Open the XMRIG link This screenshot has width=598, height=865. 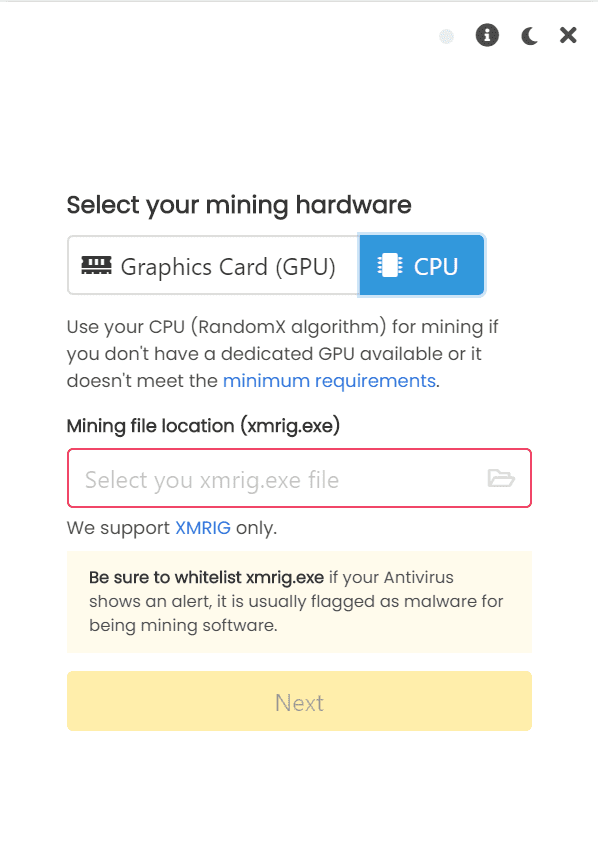point(203,527)
